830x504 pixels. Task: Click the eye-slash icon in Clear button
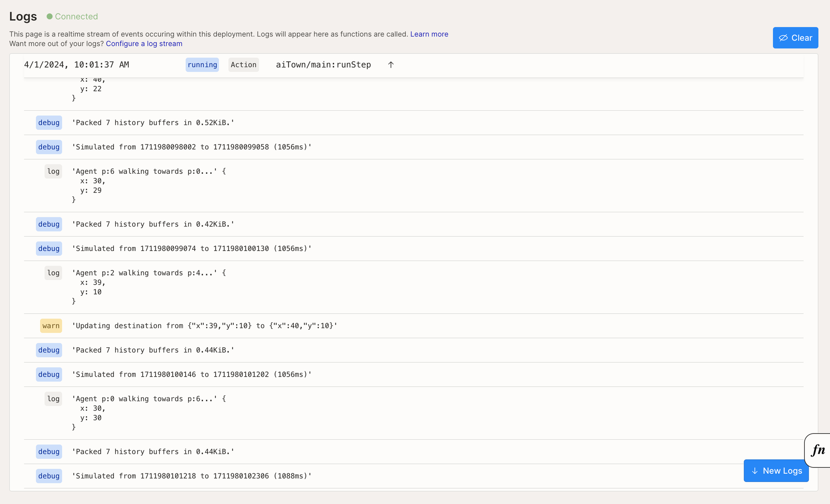pos(783,38)
